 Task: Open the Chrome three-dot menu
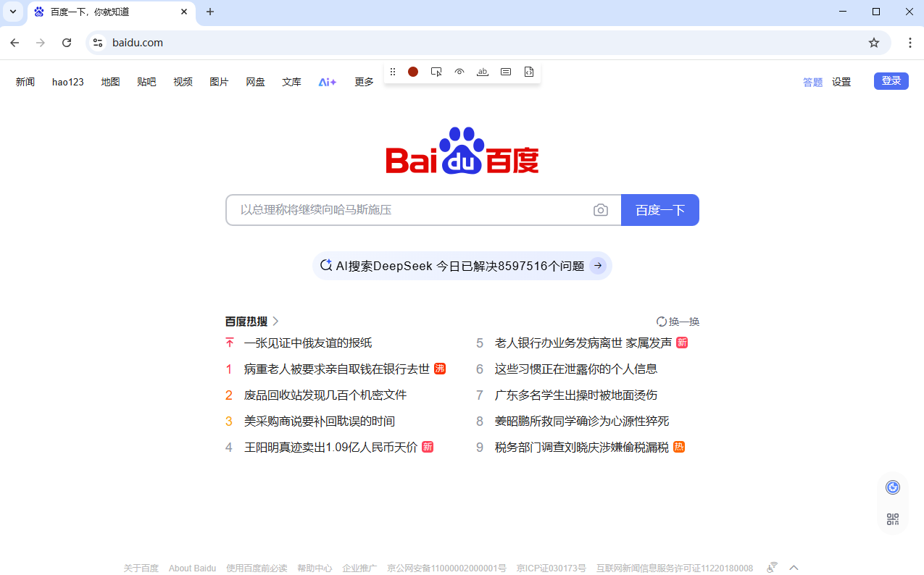(x=910, y=43)
